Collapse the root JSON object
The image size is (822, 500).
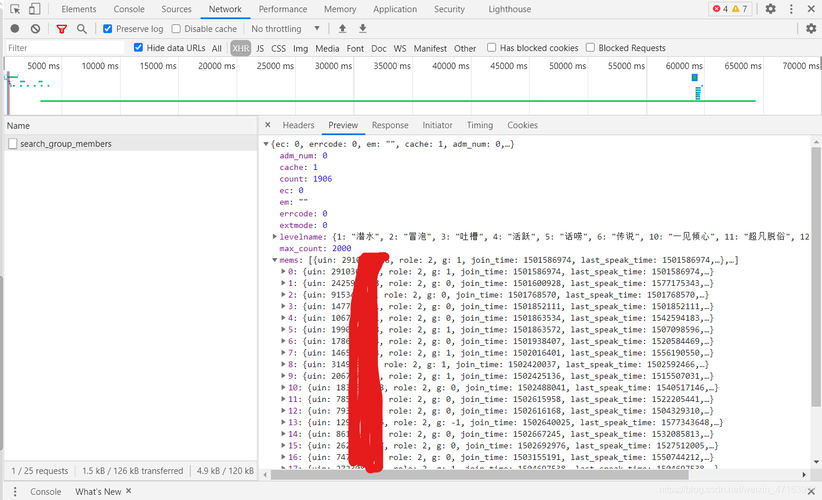[266, 144]
